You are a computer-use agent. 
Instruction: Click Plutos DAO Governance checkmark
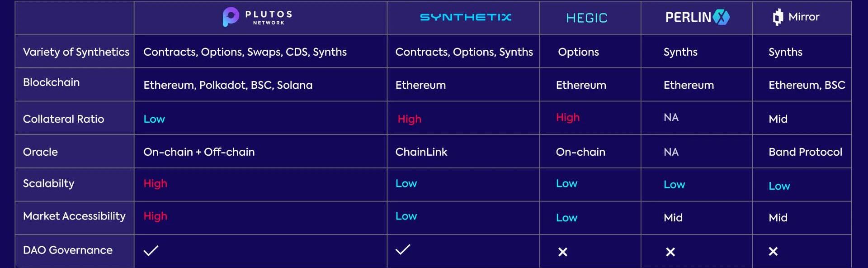(151, 250)
